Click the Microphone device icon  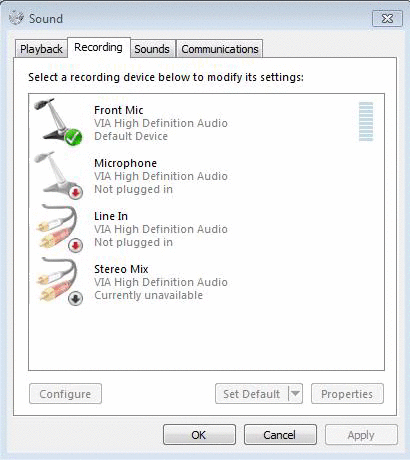pyautogui.click(x=56, y=174)
